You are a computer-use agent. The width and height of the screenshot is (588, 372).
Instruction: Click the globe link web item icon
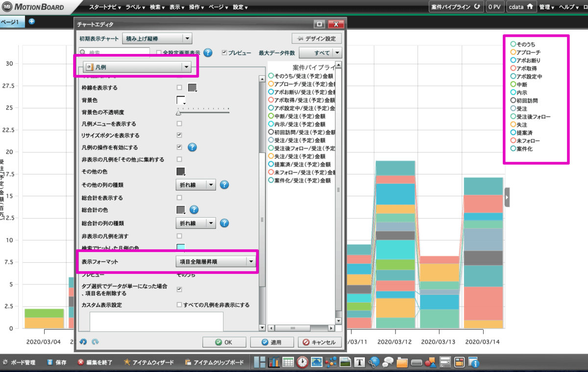point(374,363)
